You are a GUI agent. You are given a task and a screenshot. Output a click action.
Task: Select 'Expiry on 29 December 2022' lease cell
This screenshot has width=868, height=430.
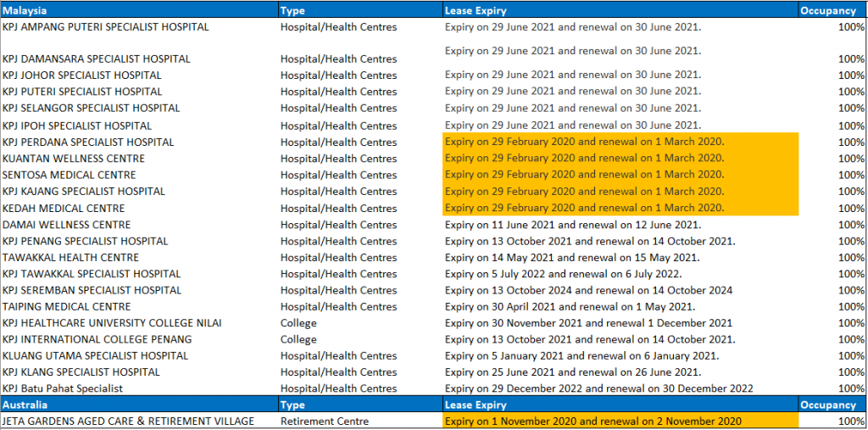[620, 388]
